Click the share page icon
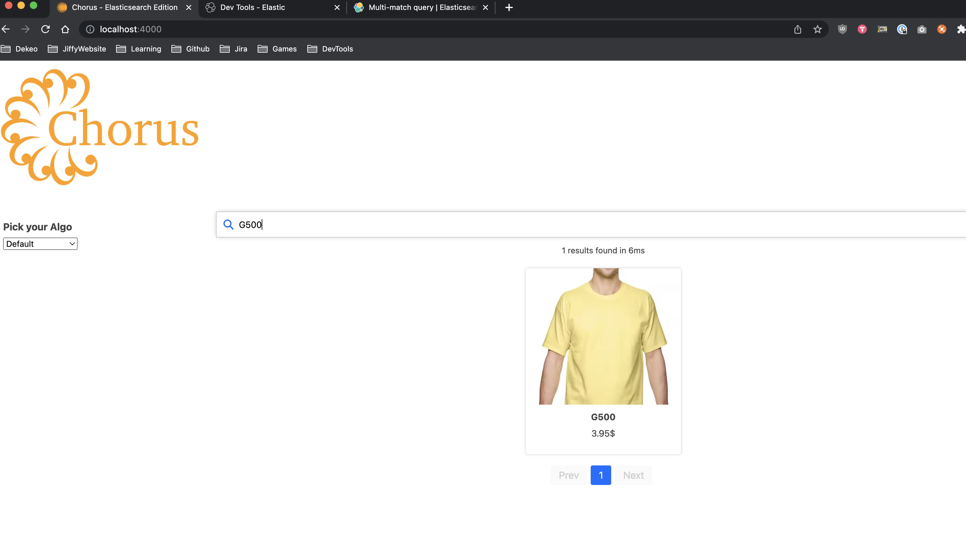Screen dimensions: 966x560 pos(798,29)
